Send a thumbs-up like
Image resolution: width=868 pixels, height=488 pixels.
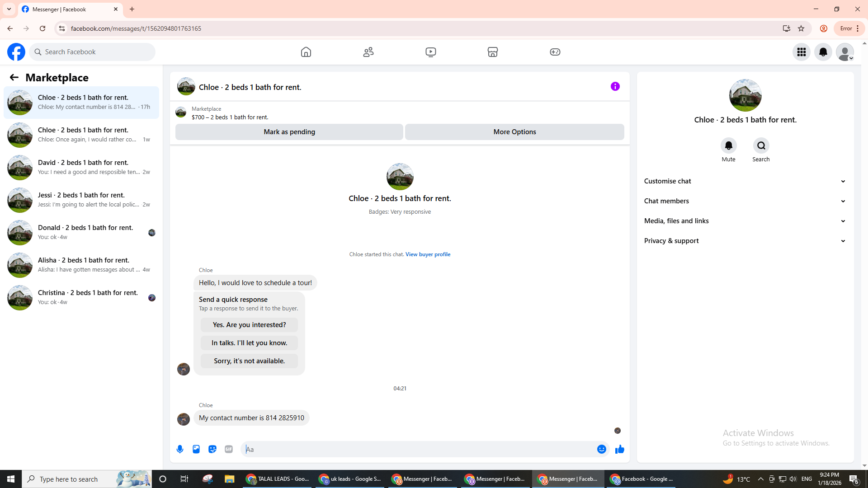pyautogui.click(x=619, y=449)
